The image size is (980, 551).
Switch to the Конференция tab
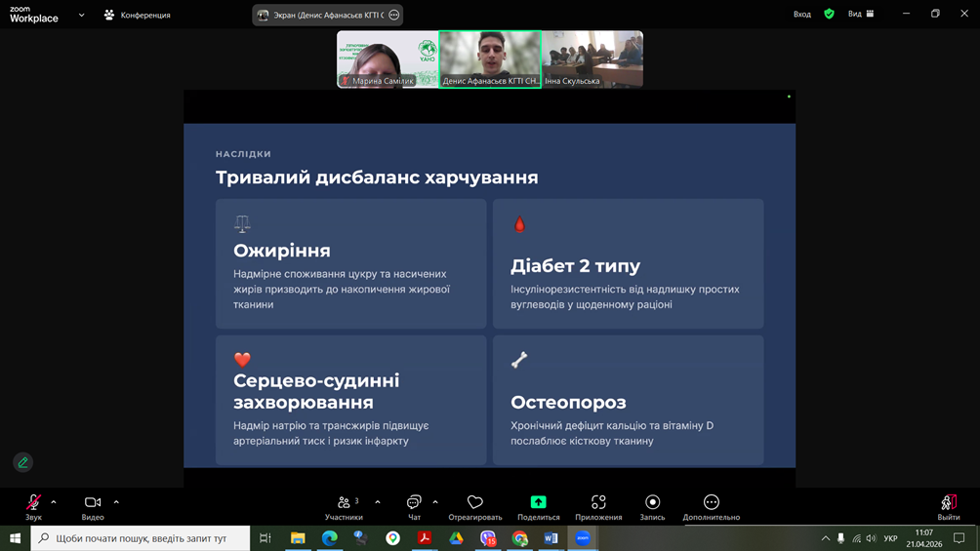(137, 15)
